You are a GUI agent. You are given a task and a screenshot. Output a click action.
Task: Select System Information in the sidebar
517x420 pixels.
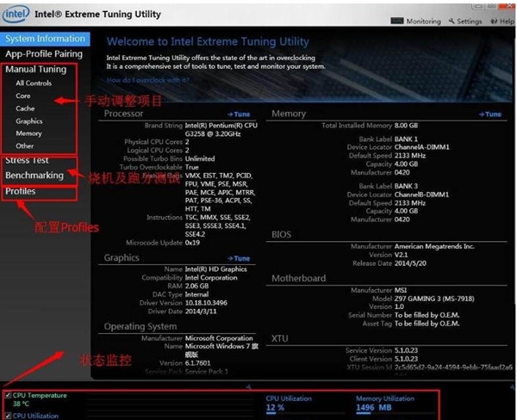point(45,39)
